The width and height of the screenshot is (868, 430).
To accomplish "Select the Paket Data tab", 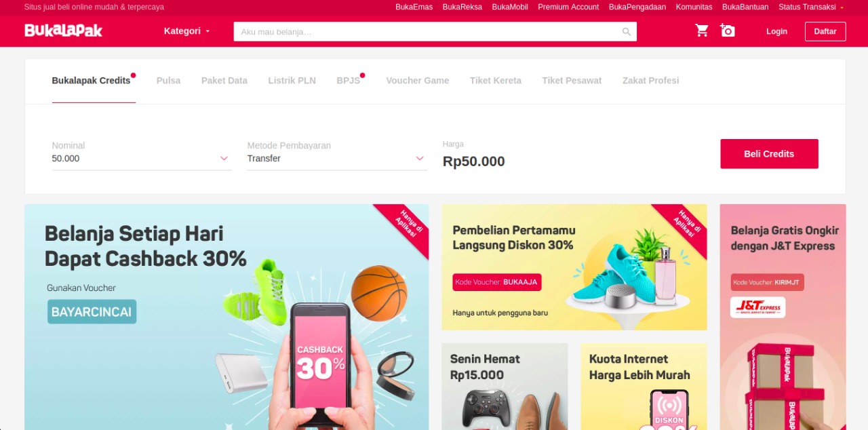I will [224, 80].
